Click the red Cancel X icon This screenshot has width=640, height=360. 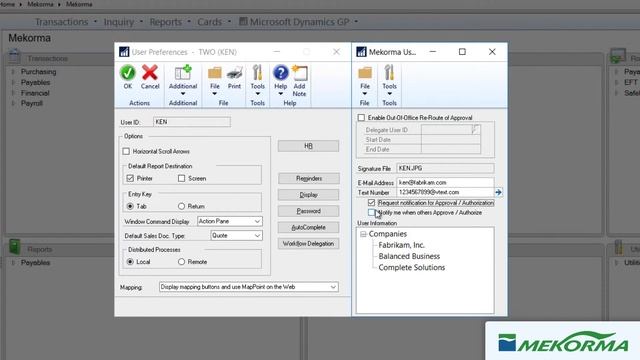coord(150,73)
